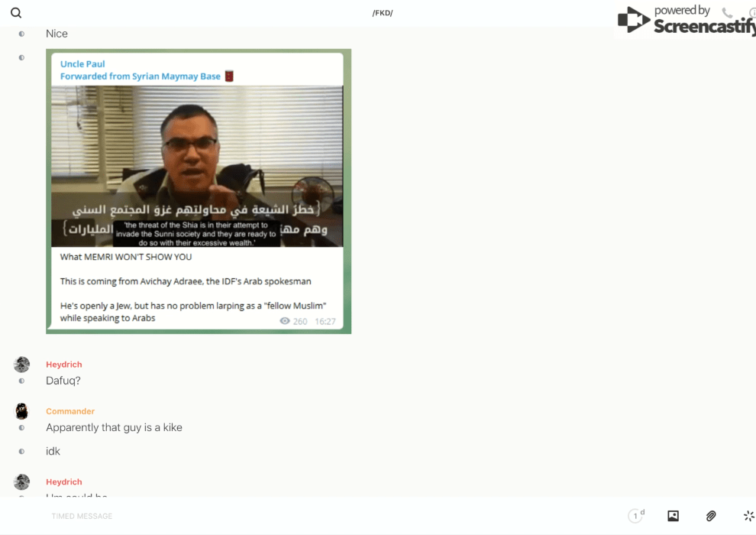Open the /FKD/ conversation title
The image size is (756, 535).
point(383,13)
